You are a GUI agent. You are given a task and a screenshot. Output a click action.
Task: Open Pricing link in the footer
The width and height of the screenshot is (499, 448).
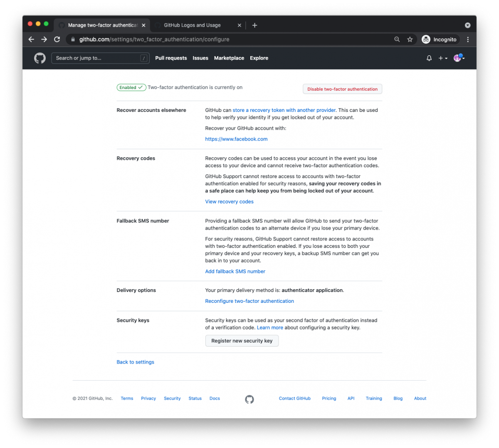(329, 398)
